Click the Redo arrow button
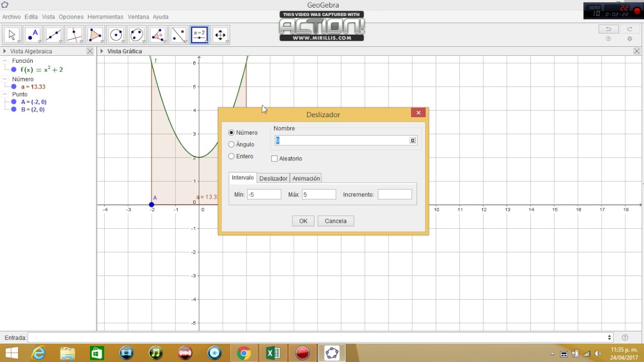 click(x=629, y=29)
